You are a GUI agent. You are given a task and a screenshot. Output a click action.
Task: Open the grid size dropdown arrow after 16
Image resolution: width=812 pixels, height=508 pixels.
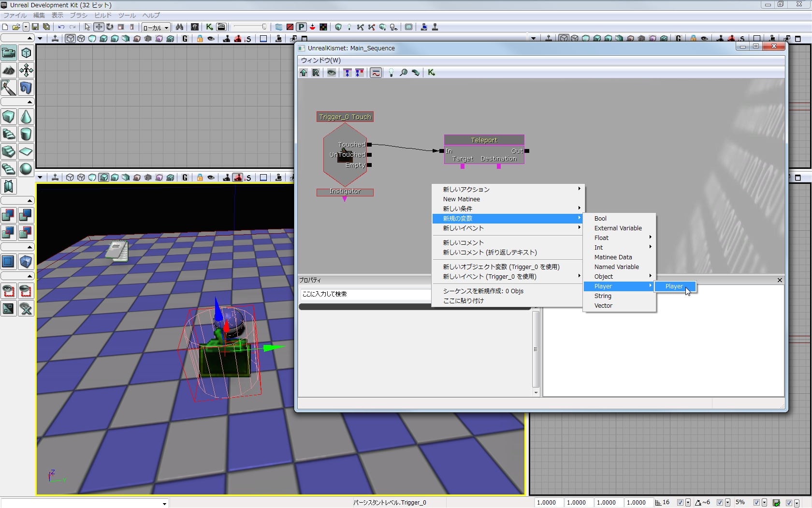688,503
